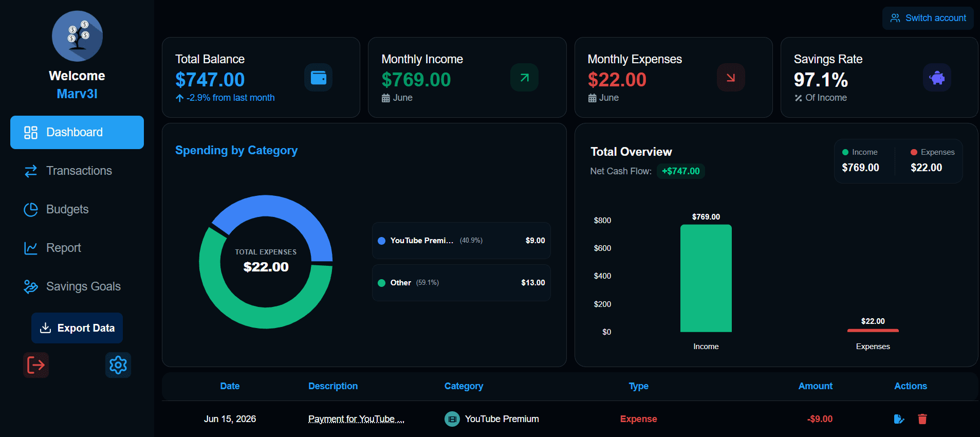Click the Type column header
The width and height of the screenshot is (980, 437).
(x=638, y=386)
